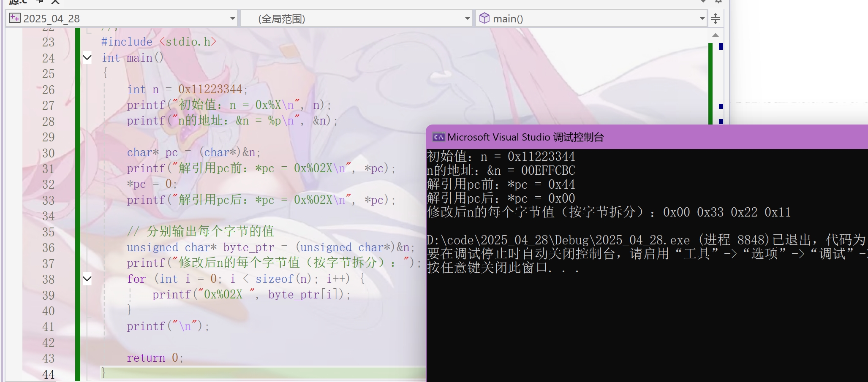Click the printf 初始值 statement on line 27

point(229,105)
